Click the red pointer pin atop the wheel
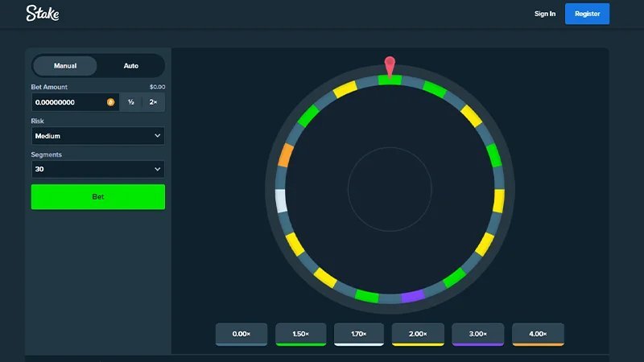 point(390,67)
